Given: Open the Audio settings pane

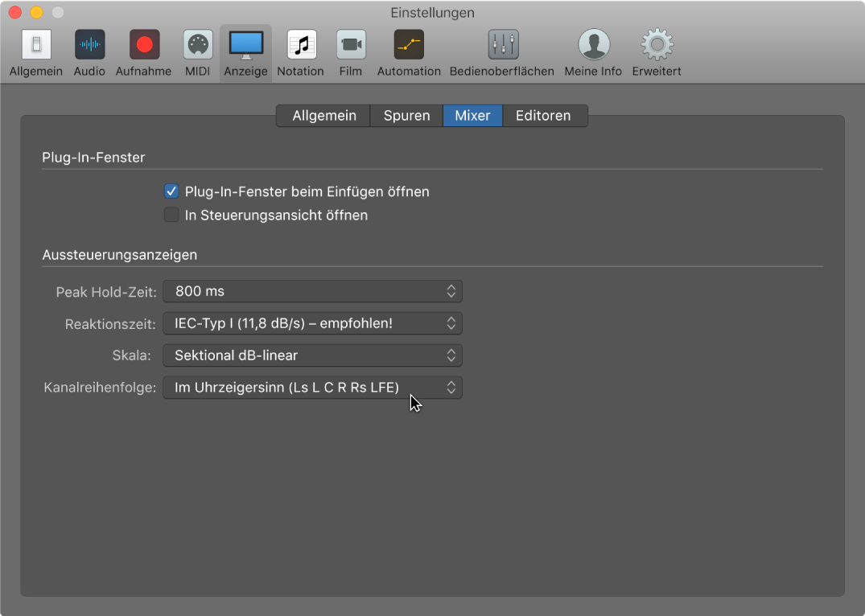Looking at the screenshot, I should [89, 46].
